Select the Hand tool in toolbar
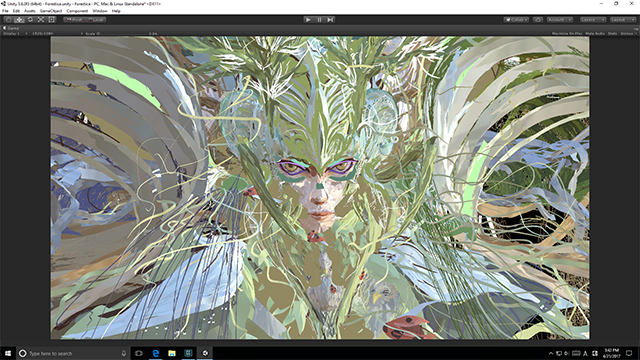This screenshot has width=640, height=360. point(8,20)
